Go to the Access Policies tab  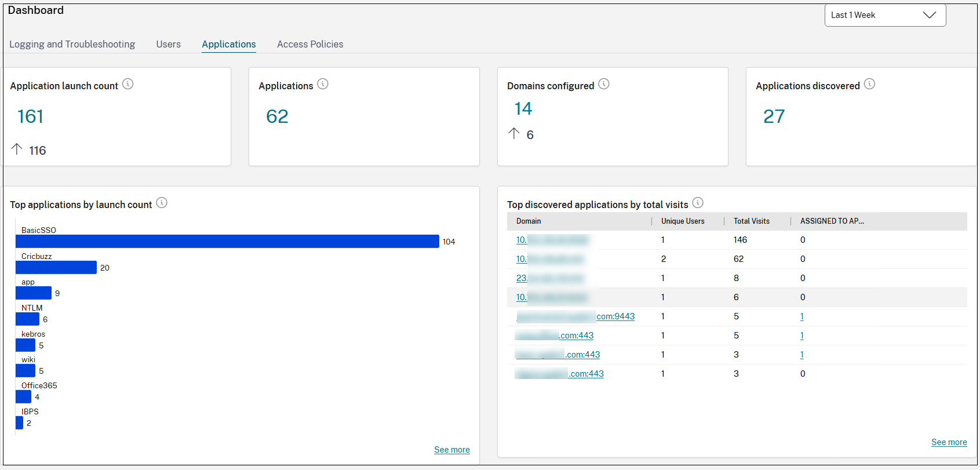point(309,44)
